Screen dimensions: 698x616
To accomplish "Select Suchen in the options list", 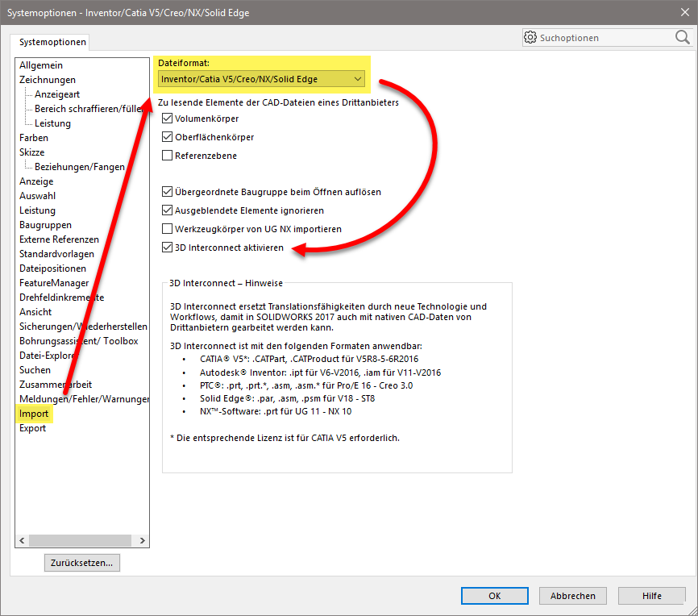I will point(35,370).
